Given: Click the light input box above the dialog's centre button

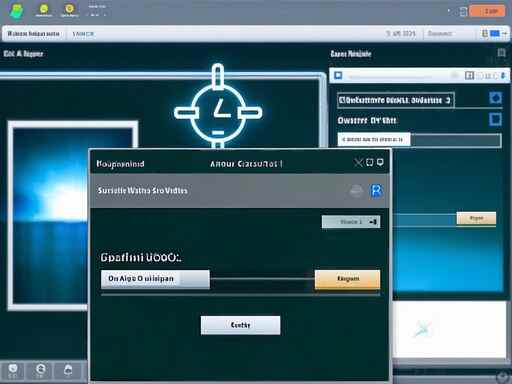Looking at the screenshot, I should (x=155, y=279).
